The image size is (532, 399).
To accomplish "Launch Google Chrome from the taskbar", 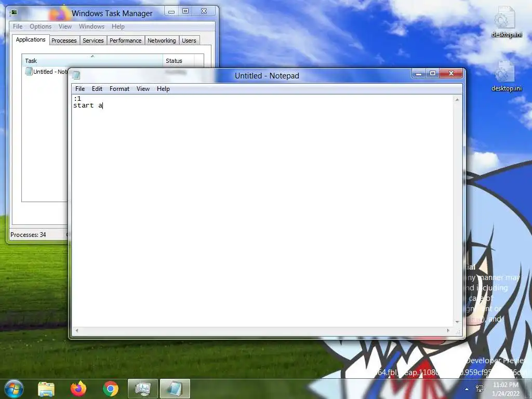I will point(111,389).
